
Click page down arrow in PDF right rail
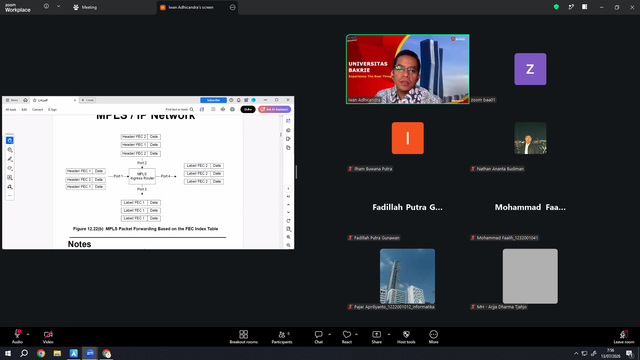(289, 212)
